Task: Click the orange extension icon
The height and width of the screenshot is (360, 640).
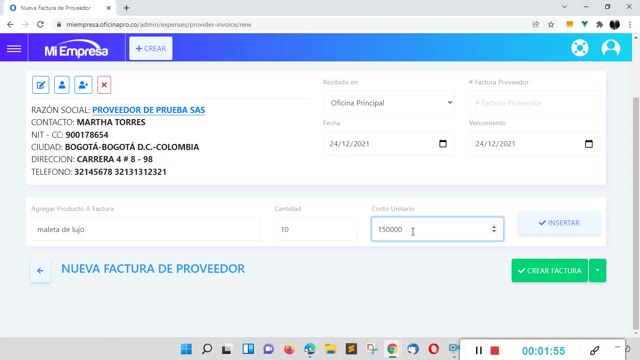Action: [x=569, y=24]
